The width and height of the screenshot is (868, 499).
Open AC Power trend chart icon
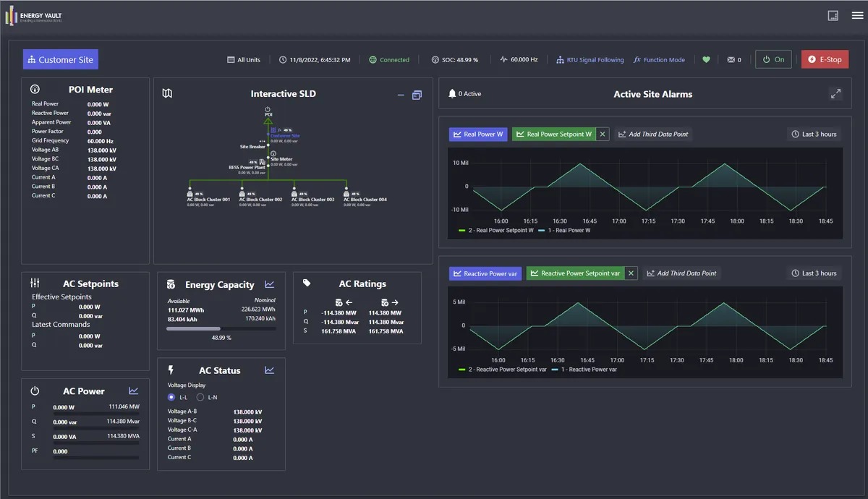pos(134,391)
